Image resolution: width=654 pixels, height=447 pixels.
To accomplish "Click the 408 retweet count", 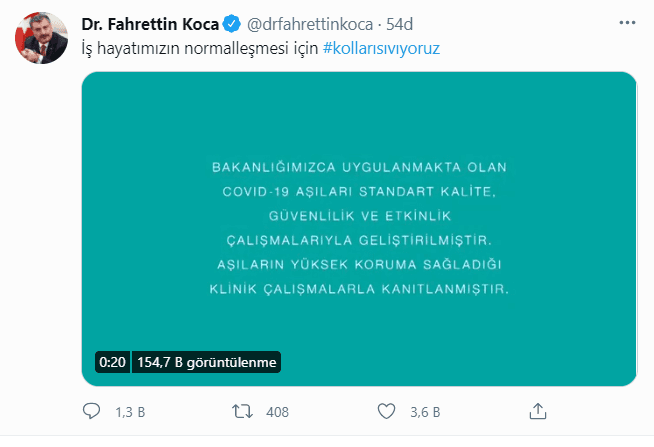I will [278, 410].
